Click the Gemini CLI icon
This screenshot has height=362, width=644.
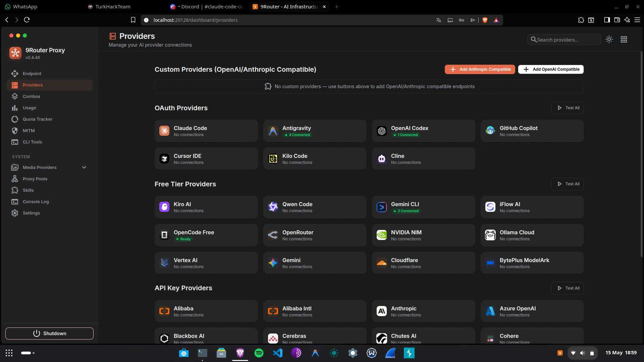click(x=382, y=207)
